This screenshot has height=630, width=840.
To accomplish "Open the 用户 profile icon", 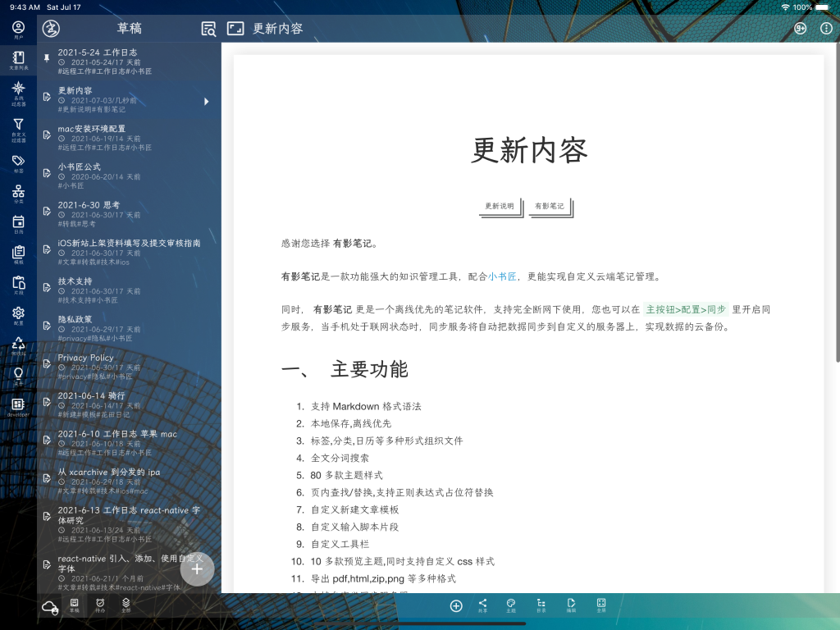I will coord(18,30).
